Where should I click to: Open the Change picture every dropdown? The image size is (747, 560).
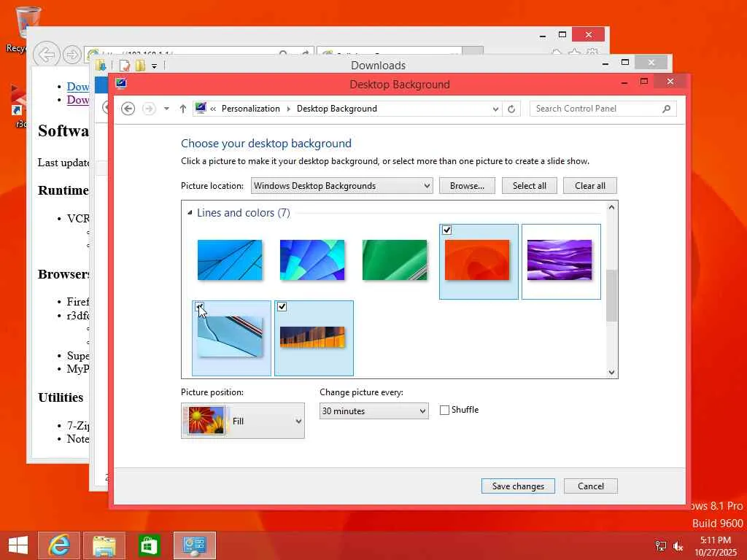tap(374, 411)
